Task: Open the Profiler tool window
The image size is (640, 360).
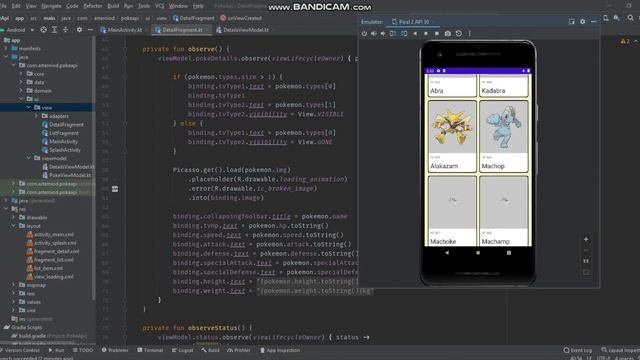Action: point(239,350)
